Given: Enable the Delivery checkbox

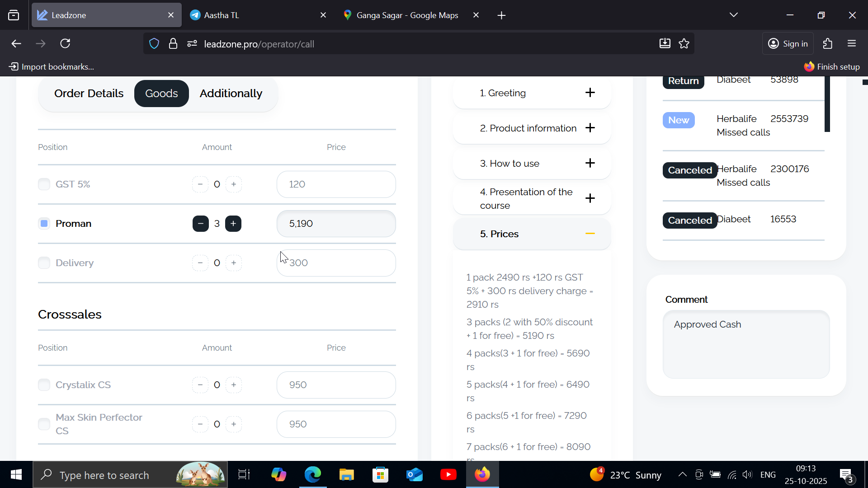Looking at the screenshot, I should tap(44, 263).
